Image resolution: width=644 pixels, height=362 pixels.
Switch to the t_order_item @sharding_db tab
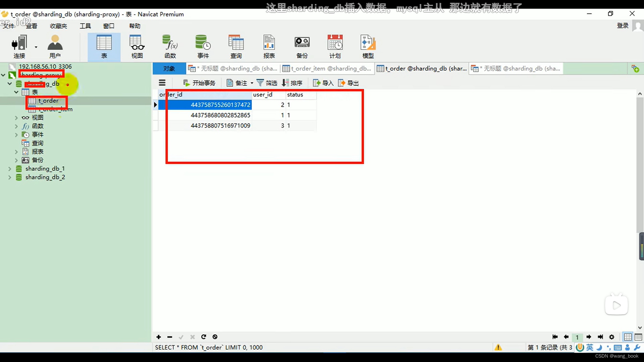click(327, 68)
